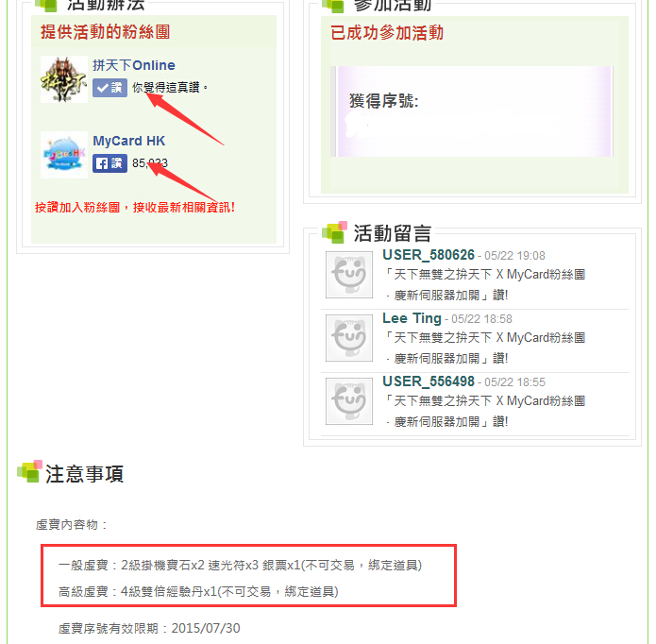Open the 拼天下Online fan page link

[x=134, y=65]
